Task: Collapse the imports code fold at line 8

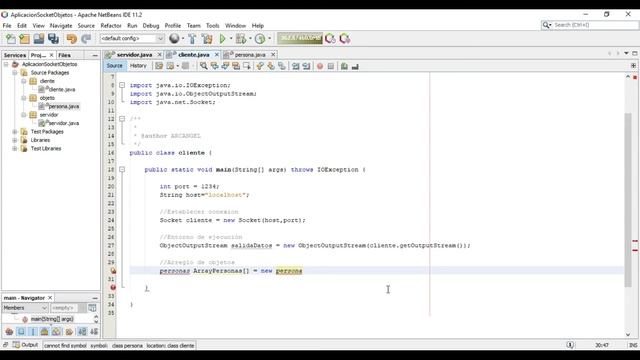Action: 122,85
